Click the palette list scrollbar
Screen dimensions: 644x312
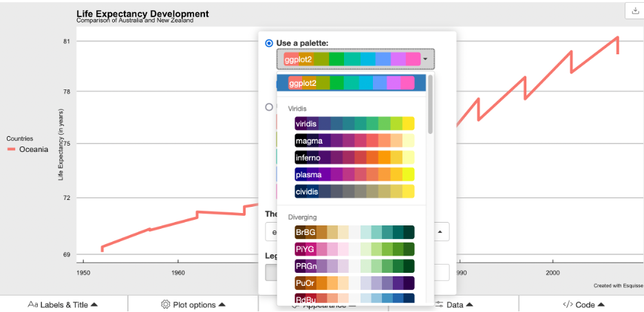pos(431,103)
